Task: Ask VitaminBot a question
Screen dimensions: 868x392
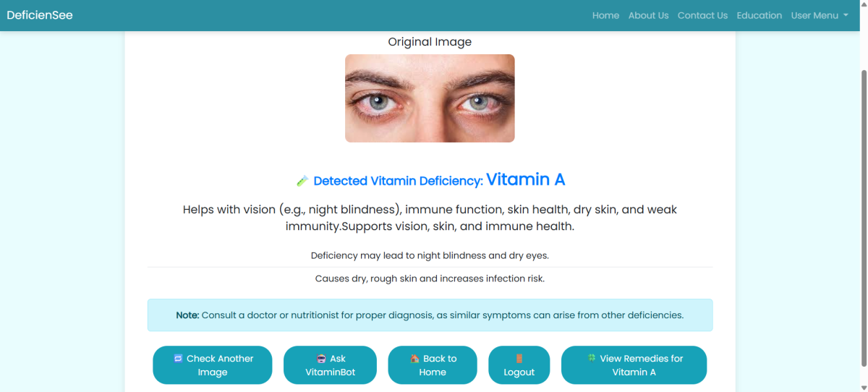Action: [x=330, y=365]
